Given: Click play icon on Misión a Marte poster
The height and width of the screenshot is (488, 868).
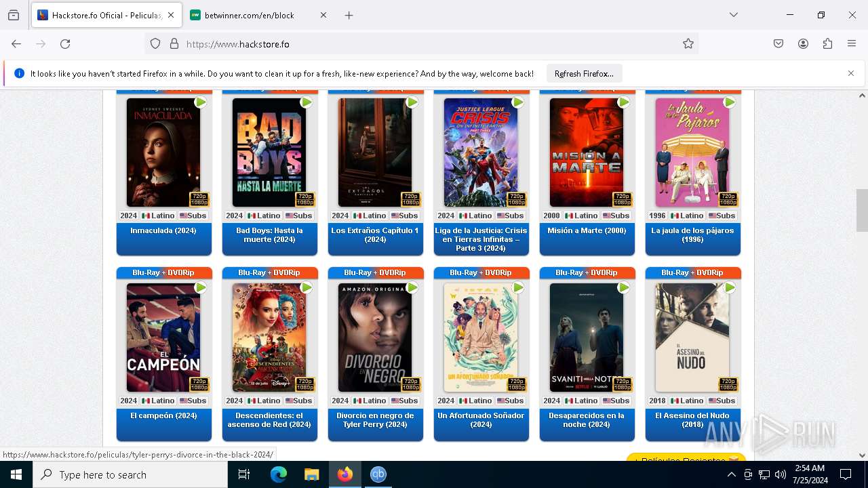Looking at the screenshot, I should [x=624, y=102].
